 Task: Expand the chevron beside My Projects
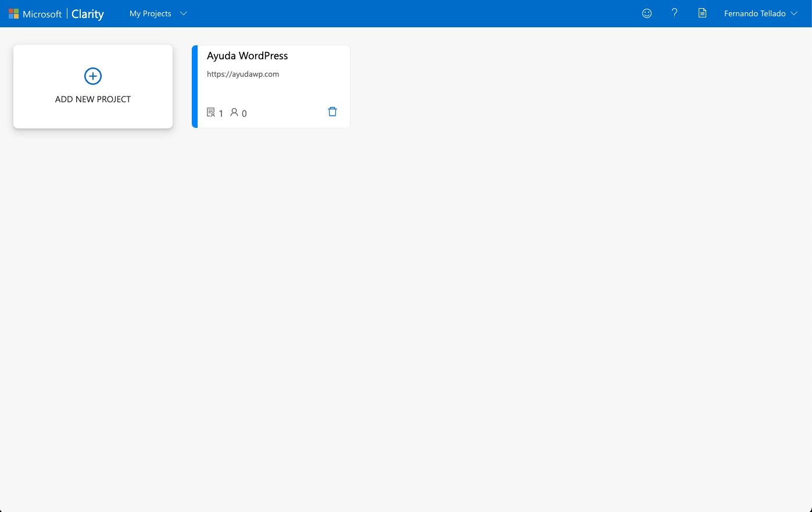pyautogui.click(x=184, y=13)
